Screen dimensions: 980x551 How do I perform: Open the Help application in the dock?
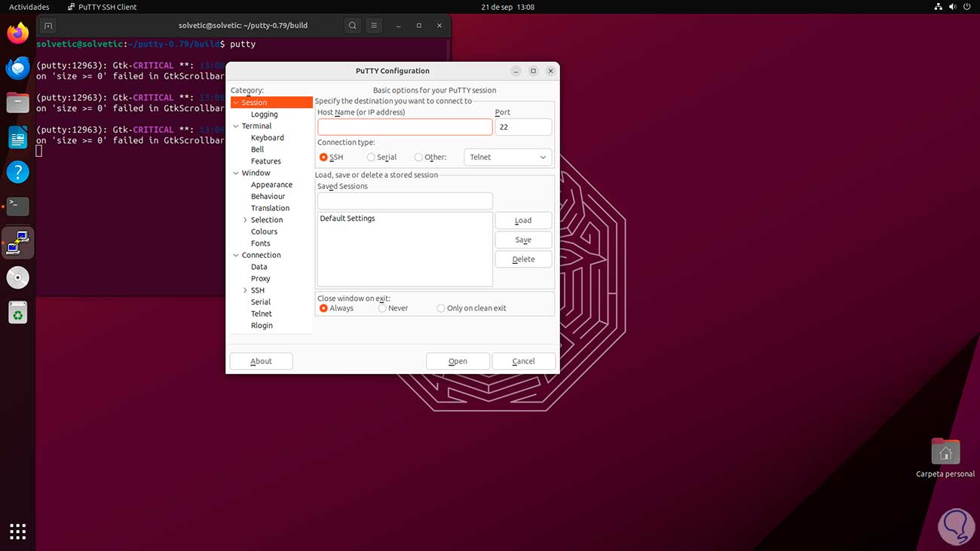click(x=17, y=172)
